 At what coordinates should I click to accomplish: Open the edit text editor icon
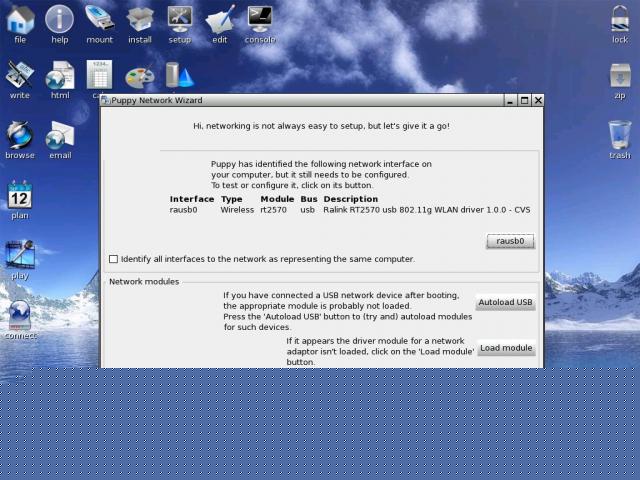(220, 20)
